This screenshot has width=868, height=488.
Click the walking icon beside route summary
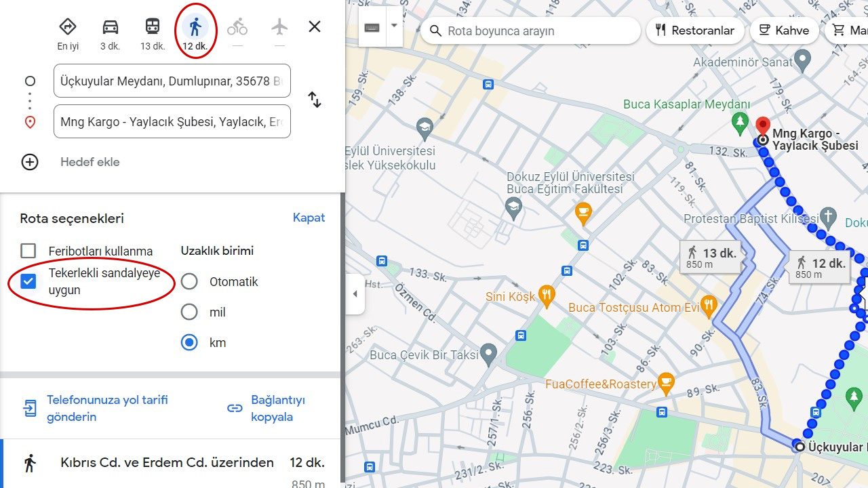(29, 464)
